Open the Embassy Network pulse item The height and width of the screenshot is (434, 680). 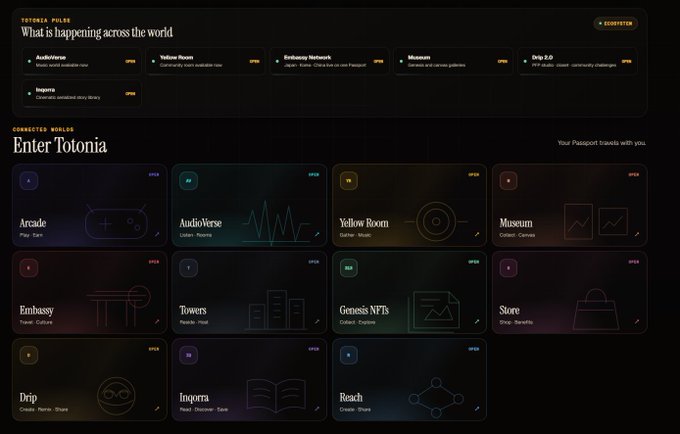[330, 61]
